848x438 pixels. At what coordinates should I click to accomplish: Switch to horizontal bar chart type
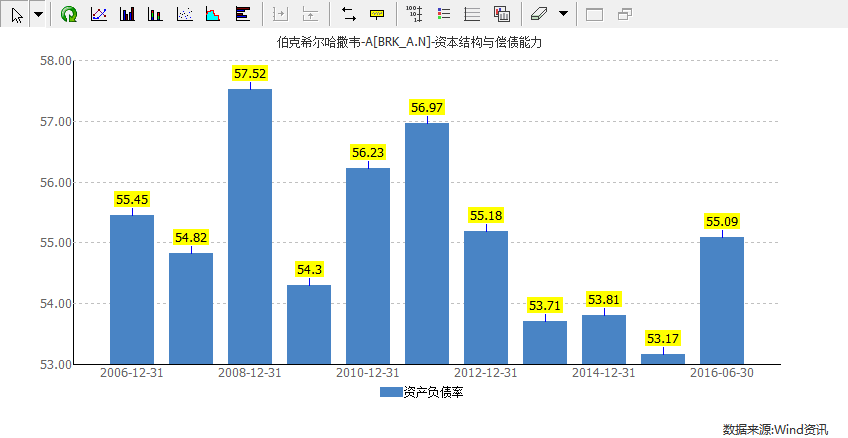coord(243,15)
